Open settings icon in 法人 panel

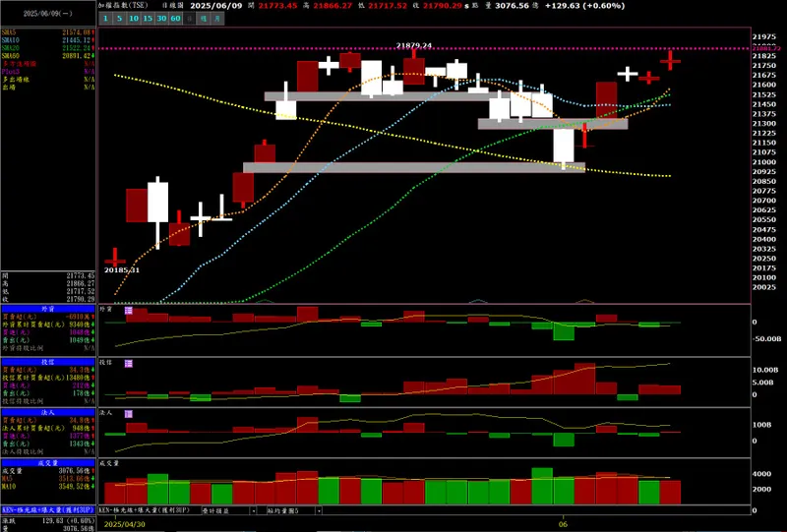pyautogui.click(x=129, y=414)
